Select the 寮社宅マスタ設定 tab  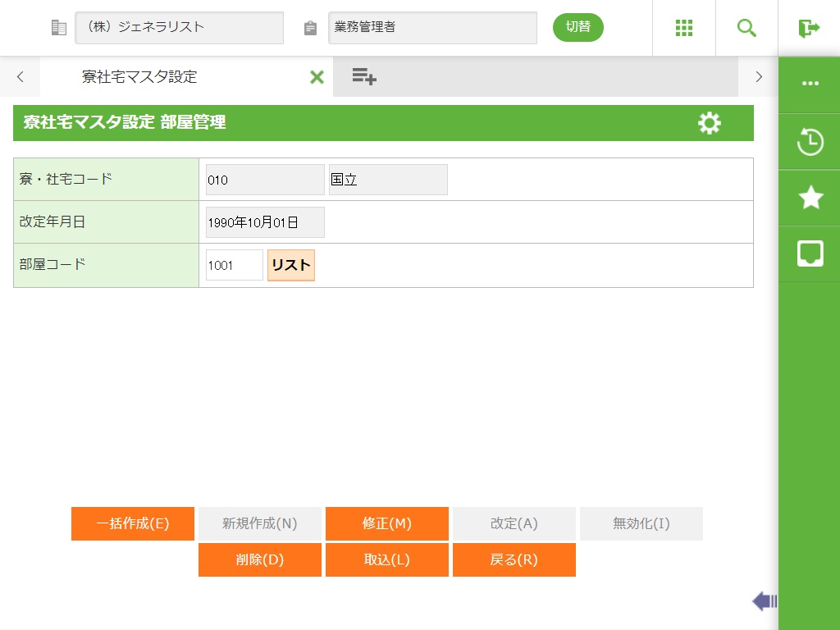point(139,77)
